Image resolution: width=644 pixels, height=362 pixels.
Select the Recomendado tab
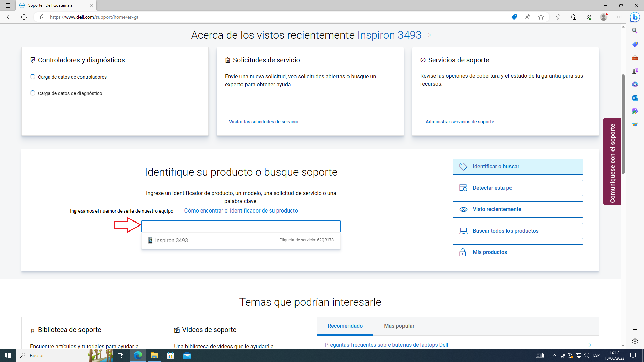coord(345,326)
